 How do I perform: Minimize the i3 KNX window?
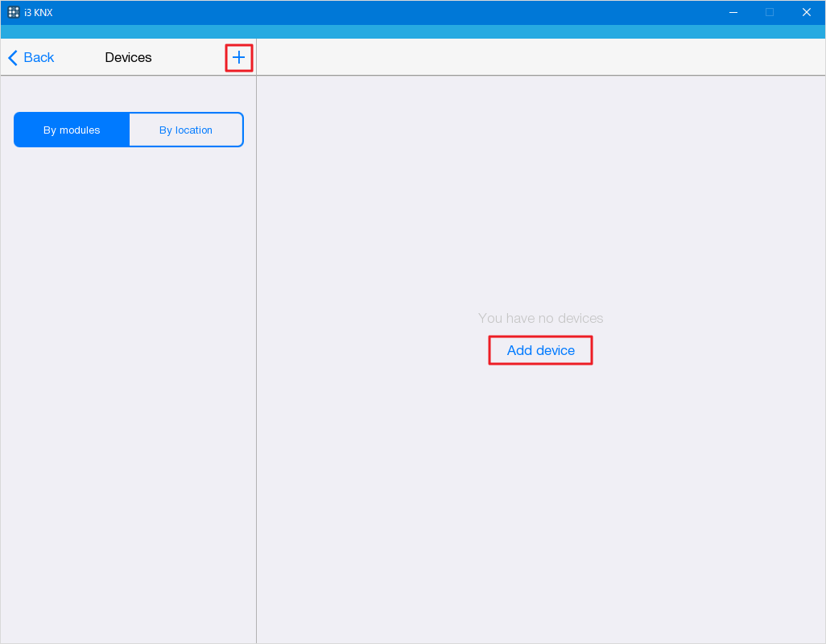[x=733, y=12]
